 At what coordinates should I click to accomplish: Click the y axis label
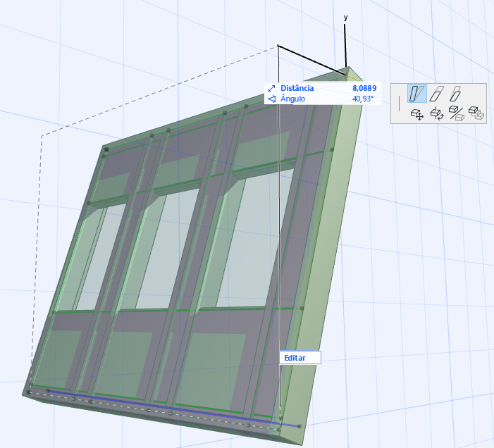(x=345, y=18)
